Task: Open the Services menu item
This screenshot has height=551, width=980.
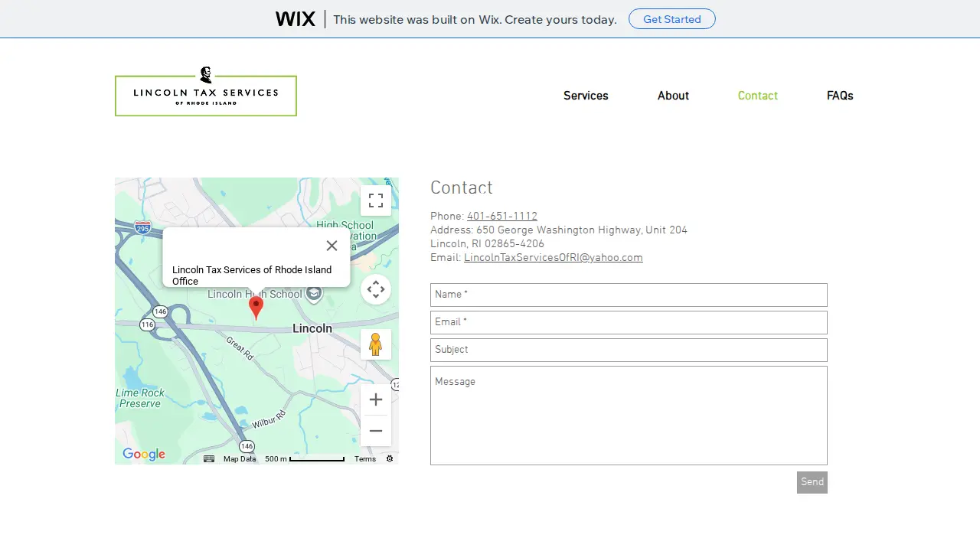Action: tap(586, 96)
